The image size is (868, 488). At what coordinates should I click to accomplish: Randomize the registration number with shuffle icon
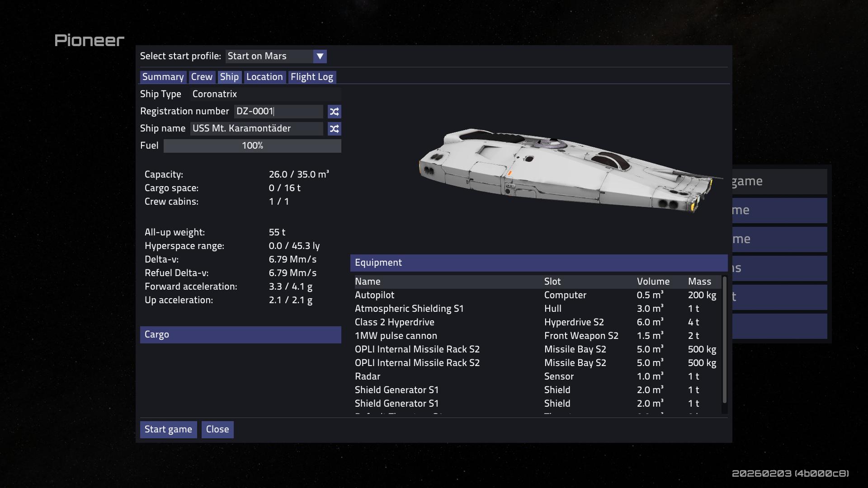click(x=334, y=112)
